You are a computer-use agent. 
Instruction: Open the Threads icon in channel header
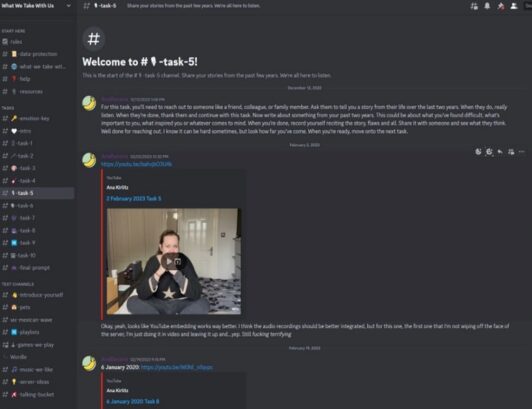click(x=474, y=6)
